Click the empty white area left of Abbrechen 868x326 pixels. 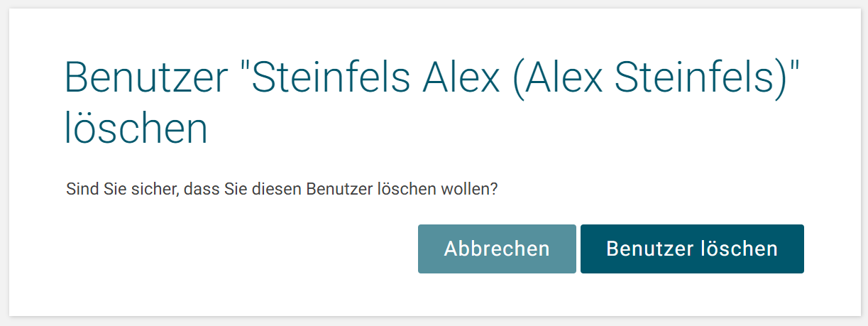pyautogui.click(x=234, y=249)
